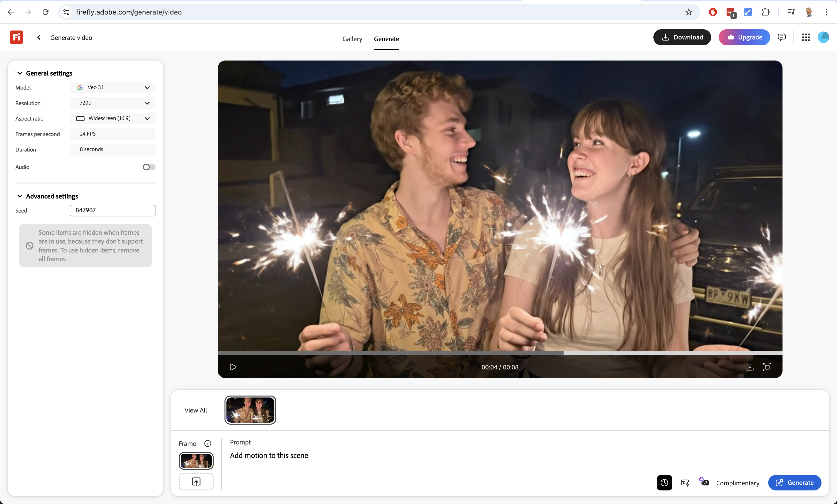Open the feedback chat icon

(782, 37)
